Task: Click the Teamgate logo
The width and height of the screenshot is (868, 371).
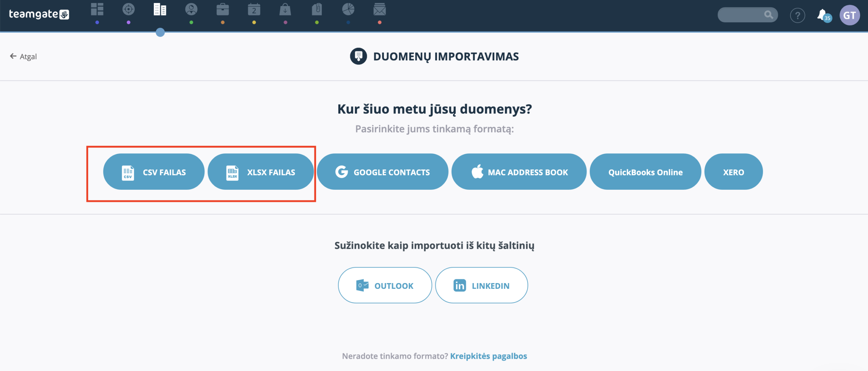Action: (x=39, y=14)
